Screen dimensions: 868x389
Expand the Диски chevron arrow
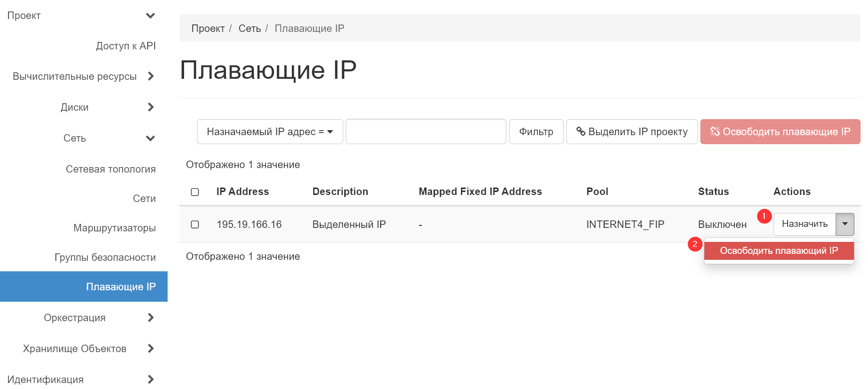coord(151,107)
